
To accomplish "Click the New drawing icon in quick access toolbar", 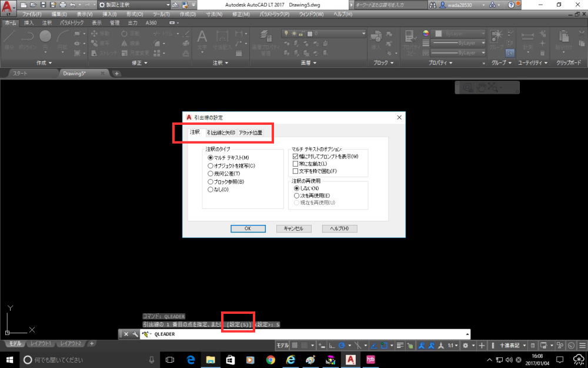I will point(24,5).
